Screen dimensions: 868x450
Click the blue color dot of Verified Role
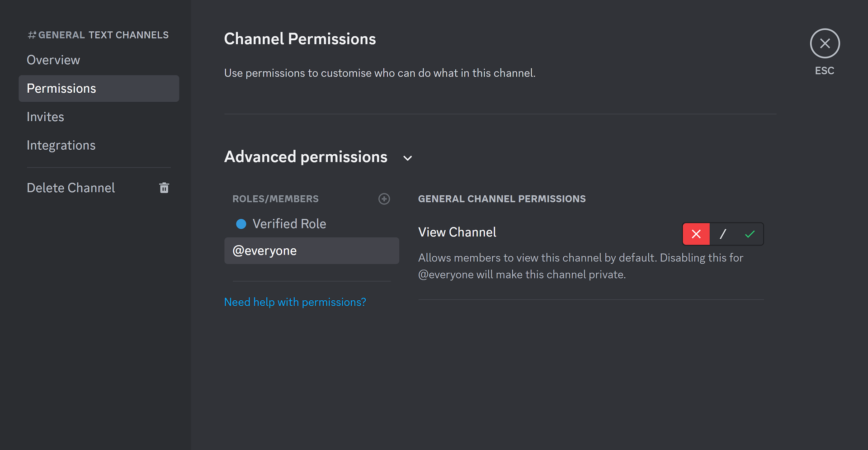241,224
